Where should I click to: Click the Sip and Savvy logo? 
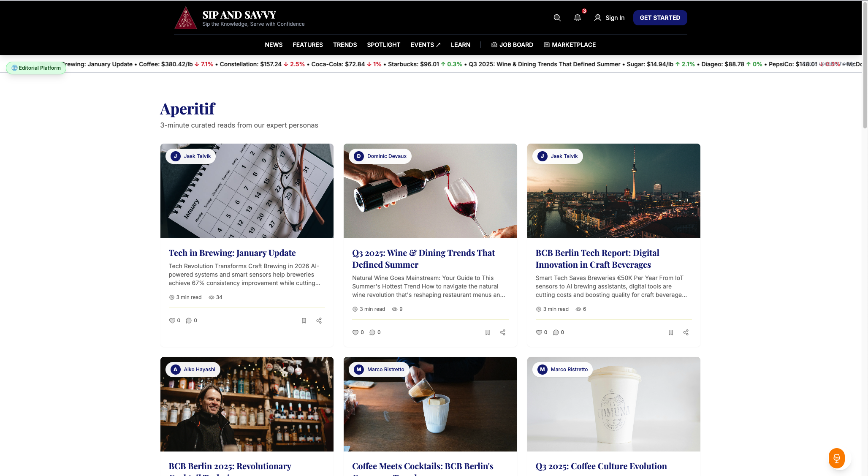(x=186, y=18)
